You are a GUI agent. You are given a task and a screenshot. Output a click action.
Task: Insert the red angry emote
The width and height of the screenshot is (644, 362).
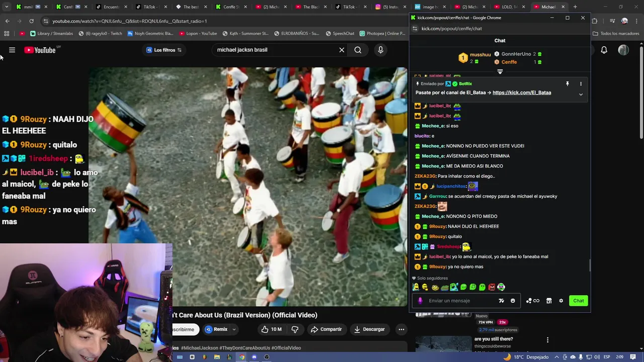pos(492,287)
